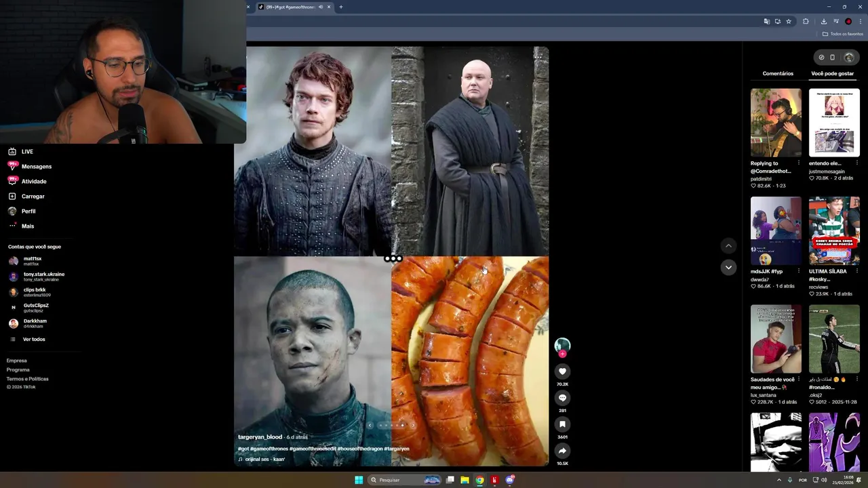
Task: Open the Chrome three-dot menu
Action: coord(860,21)
